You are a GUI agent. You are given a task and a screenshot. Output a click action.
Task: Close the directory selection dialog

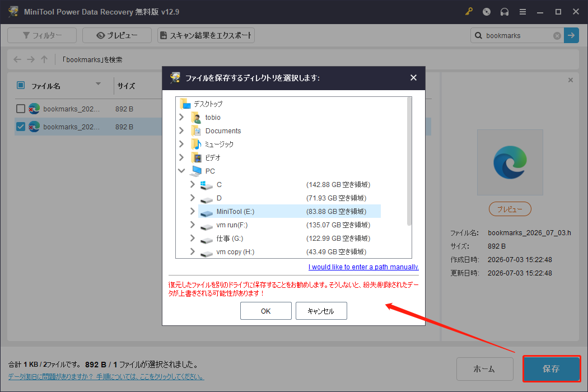413,78
